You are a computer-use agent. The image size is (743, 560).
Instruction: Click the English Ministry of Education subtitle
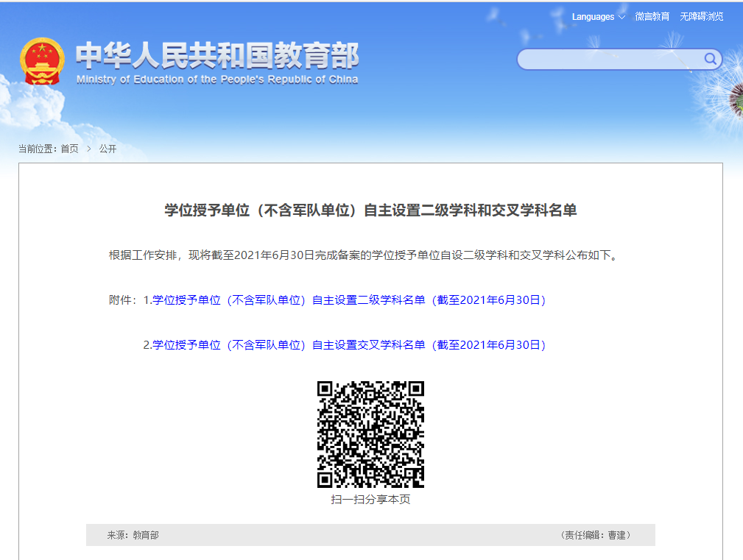click(217, 79)
